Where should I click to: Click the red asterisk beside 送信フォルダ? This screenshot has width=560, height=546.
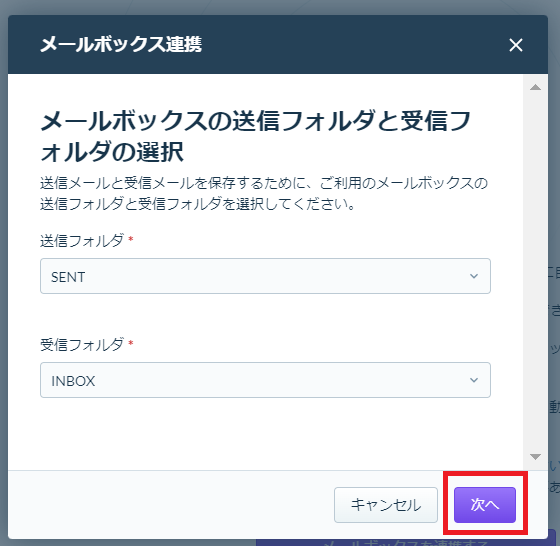131,239
